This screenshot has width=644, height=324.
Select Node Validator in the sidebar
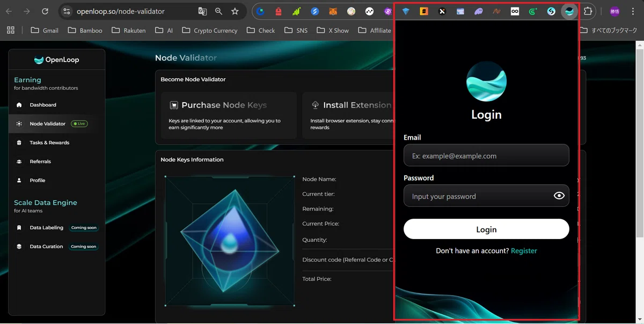(x=57, y=124)
